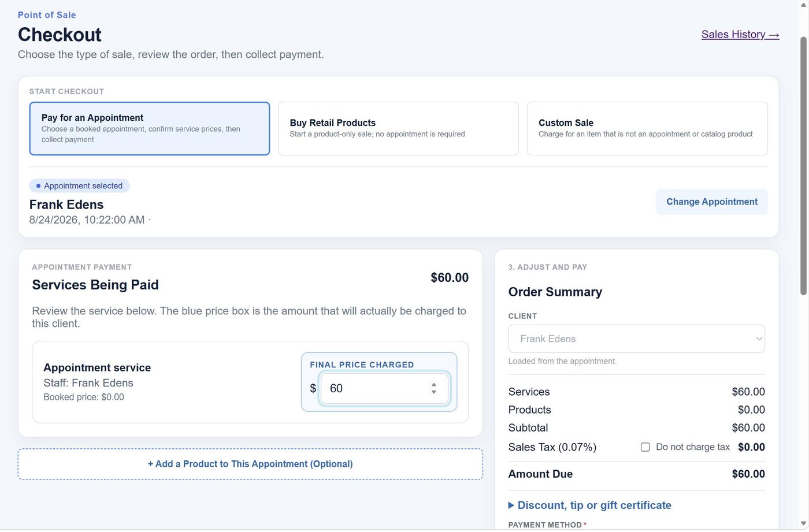Click the Change Appointment button

(x=712, y=202)
